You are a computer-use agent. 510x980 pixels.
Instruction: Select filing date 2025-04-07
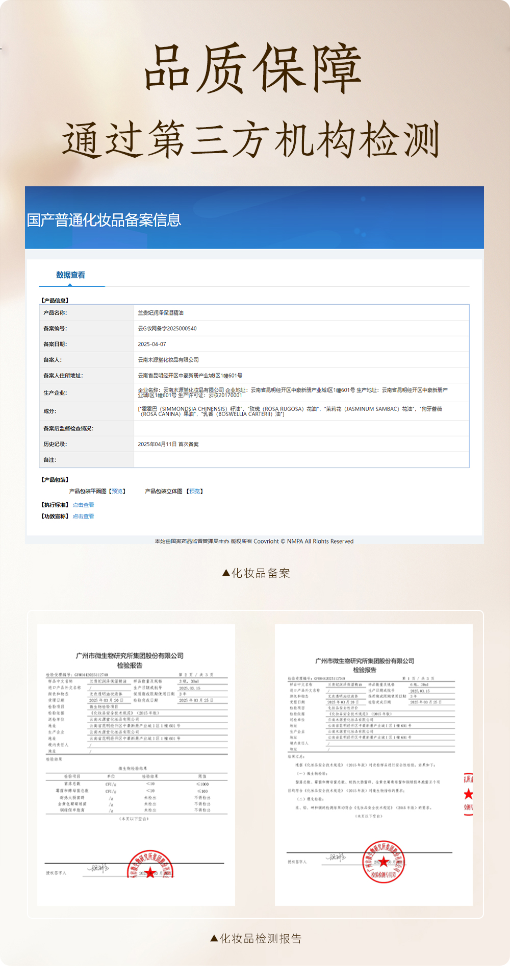pyautogui.click(x=152, y=345)
